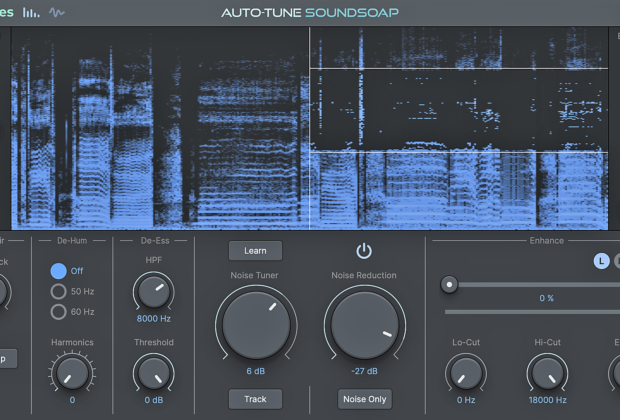Click the Lo-Cut knob
620x420 pixels.
click(466, 374)
